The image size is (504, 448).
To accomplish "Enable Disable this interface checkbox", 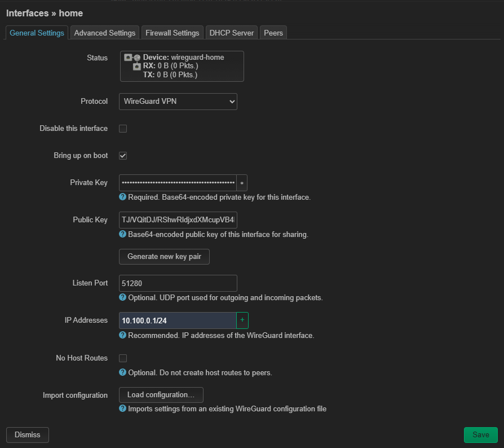I will (123, 129).
